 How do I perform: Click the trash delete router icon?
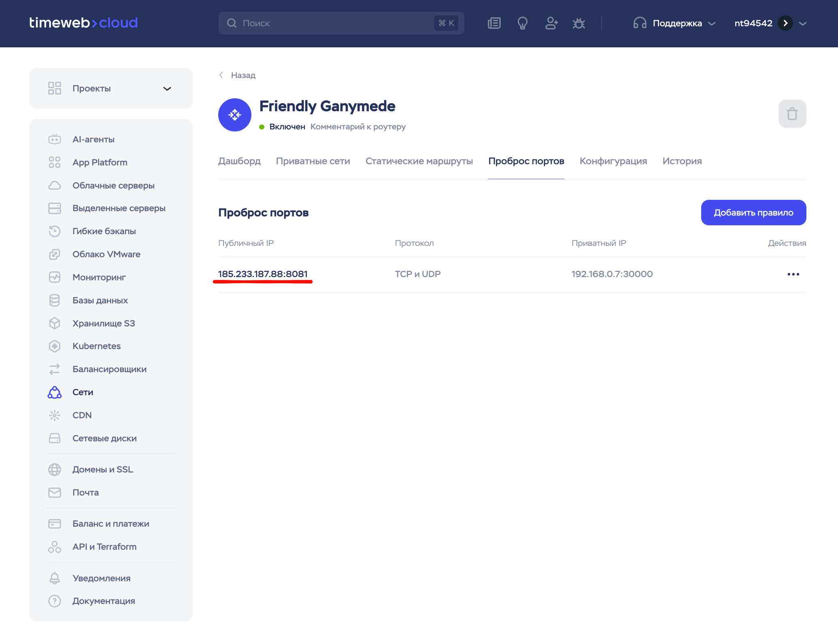pyautogui.click(x=792, y=114)
